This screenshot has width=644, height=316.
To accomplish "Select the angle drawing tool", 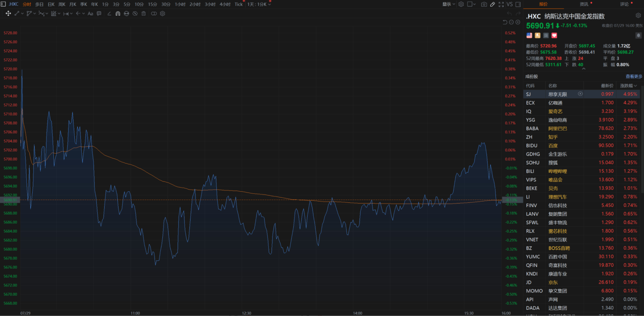I will pyautogui.click(x=109, y=14).
